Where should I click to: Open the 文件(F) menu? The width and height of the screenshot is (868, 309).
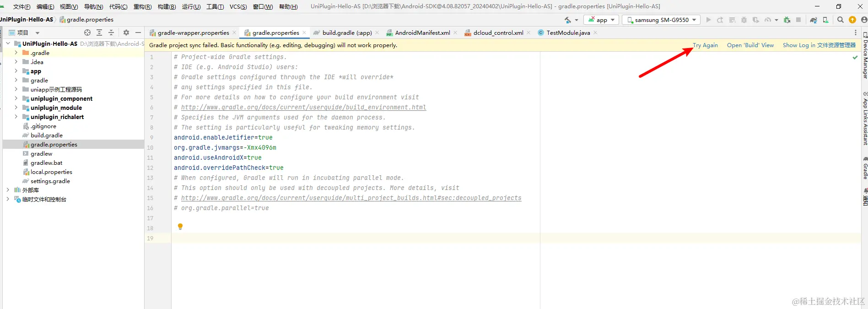tap(22, 6)
